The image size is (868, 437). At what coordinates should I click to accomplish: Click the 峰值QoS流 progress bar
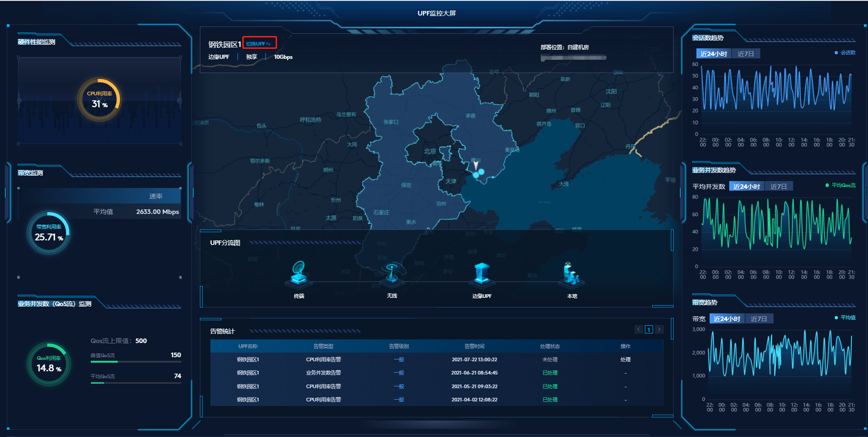pos(136,362)
